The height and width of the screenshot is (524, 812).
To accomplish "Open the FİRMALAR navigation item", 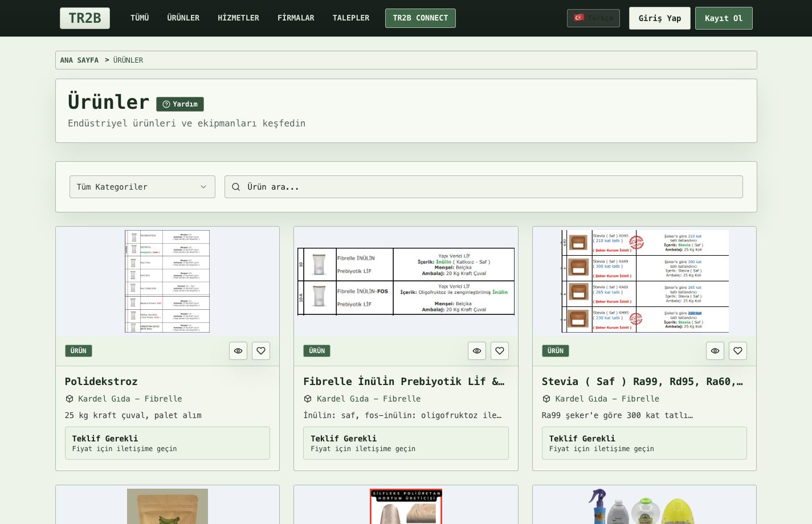I will (x=296, y=18).
